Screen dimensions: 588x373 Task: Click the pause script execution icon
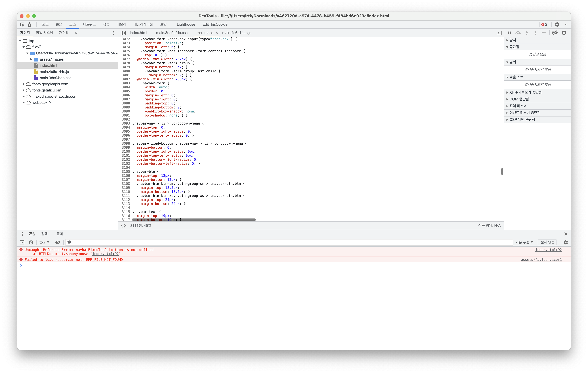(x=509, y=33)
